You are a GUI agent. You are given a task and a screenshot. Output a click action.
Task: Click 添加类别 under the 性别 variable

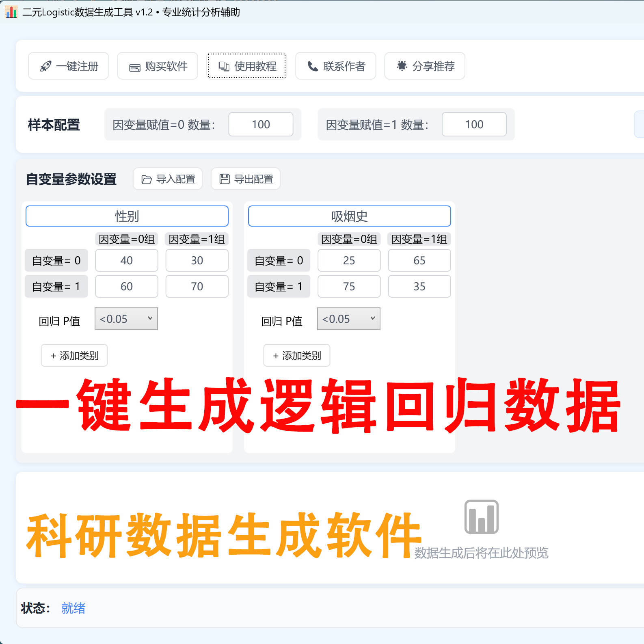coord(74,355)
